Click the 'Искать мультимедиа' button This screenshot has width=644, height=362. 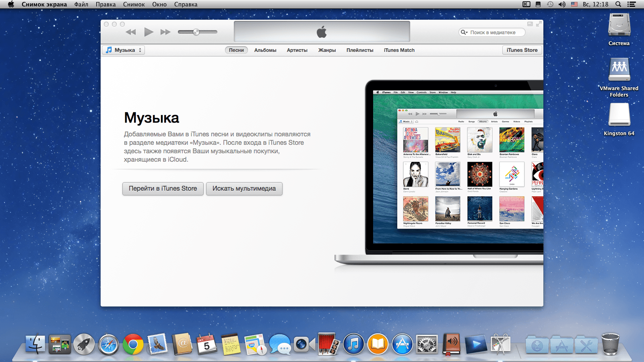(x=244, y=189)
